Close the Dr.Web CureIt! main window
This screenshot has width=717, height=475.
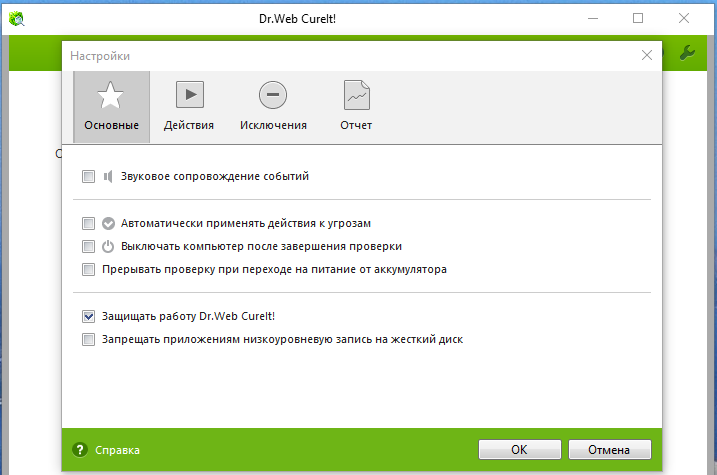[x=684, y=18]
